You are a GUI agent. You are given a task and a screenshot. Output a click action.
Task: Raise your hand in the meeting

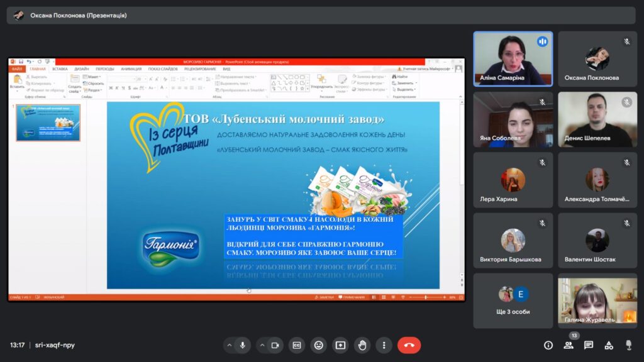362,345
